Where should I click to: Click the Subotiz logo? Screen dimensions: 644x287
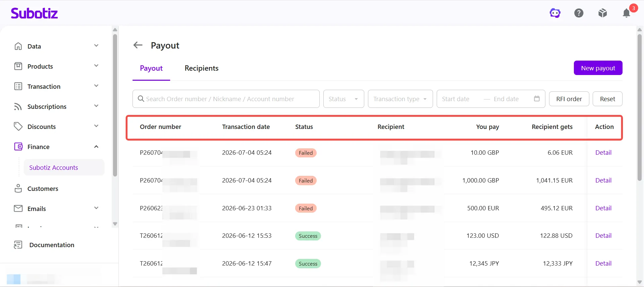34,13
